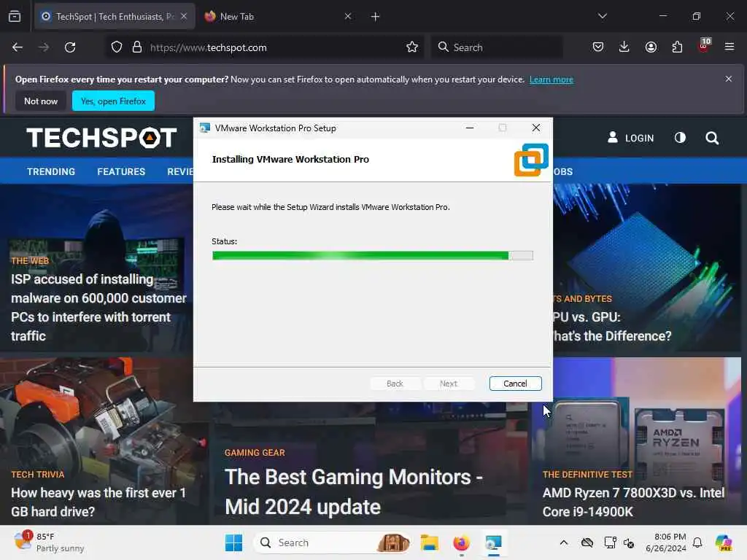The image size is (747, 560).
Task: Click THE DEFINITIVE TEST category label
Action: tap(587, 474)
